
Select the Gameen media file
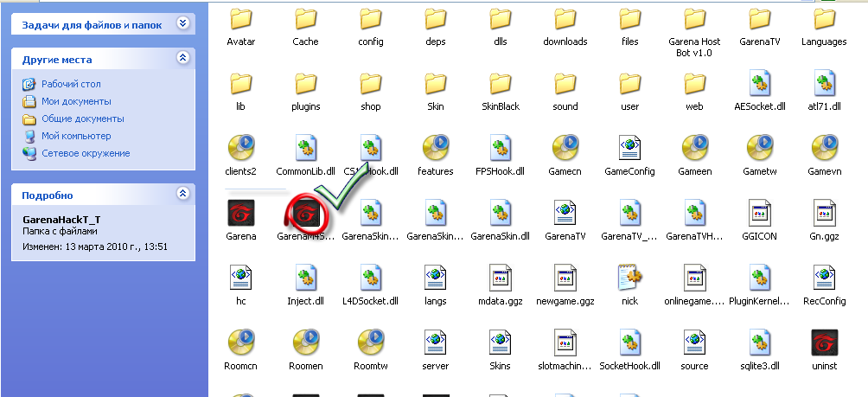[x=695, y=149]
